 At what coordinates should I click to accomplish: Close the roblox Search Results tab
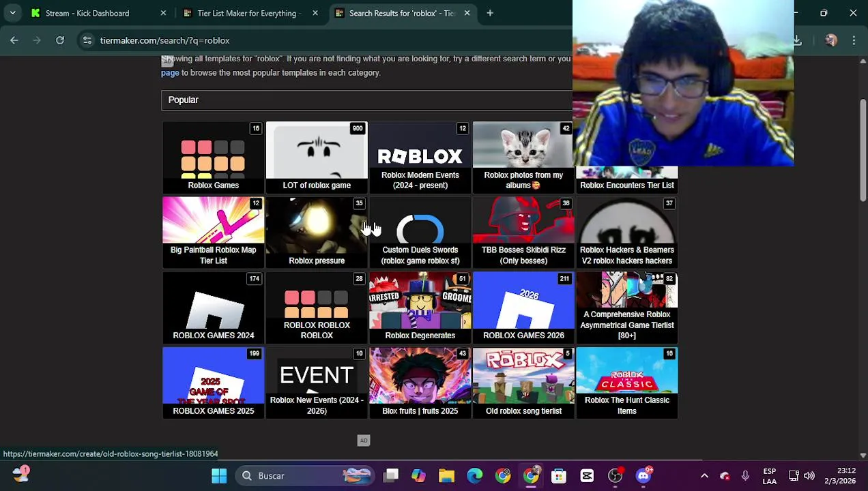[x=467, y=13]
